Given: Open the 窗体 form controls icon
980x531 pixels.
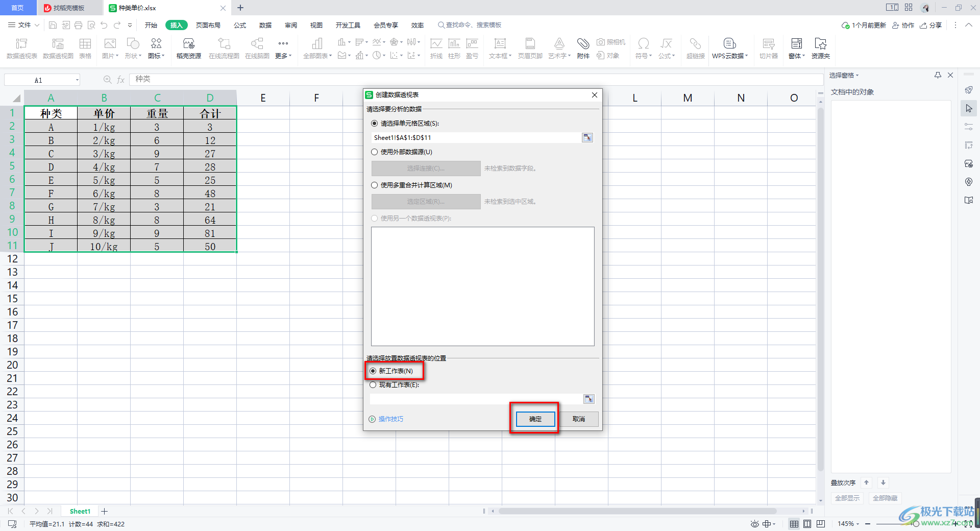Looking at the screenshot, I should pyautogui.click(x=797, y=49).
